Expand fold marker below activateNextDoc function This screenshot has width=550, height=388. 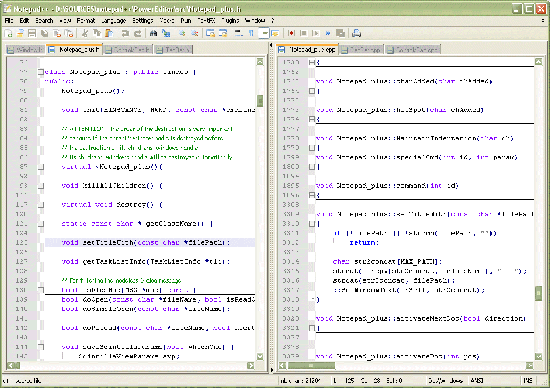[x=312, y=328]
